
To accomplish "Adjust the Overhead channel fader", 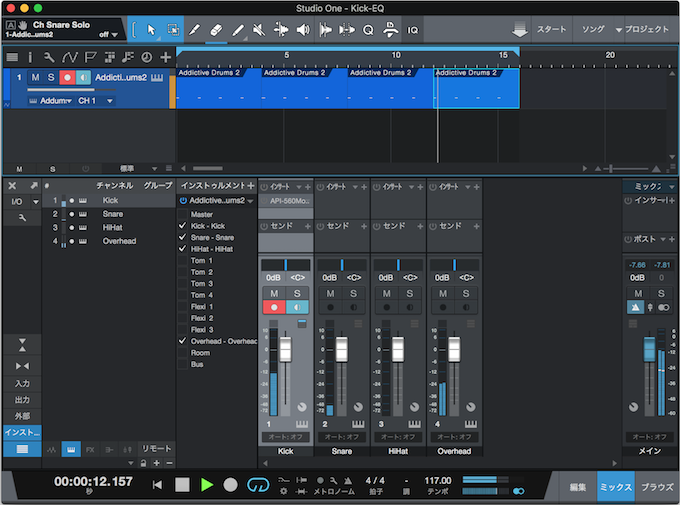I will pyautogui.click(x=454, y=349).
